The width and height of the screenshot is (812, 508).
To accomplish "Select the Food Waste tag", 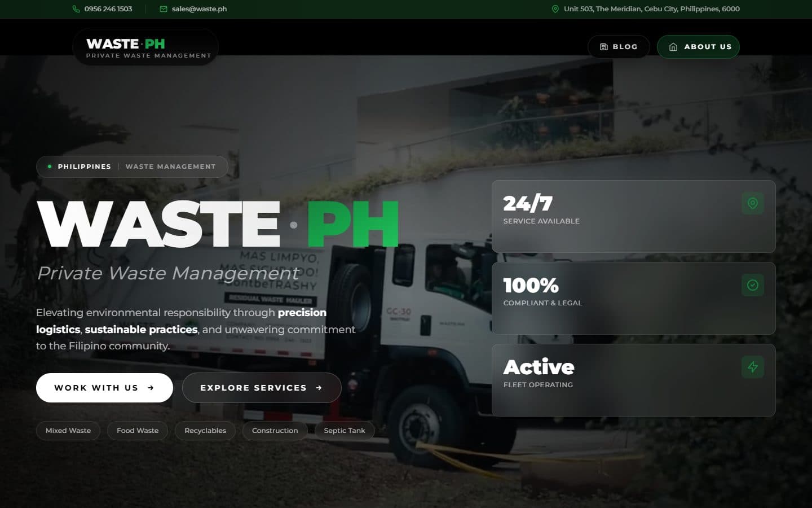I will tap(138, 431).
